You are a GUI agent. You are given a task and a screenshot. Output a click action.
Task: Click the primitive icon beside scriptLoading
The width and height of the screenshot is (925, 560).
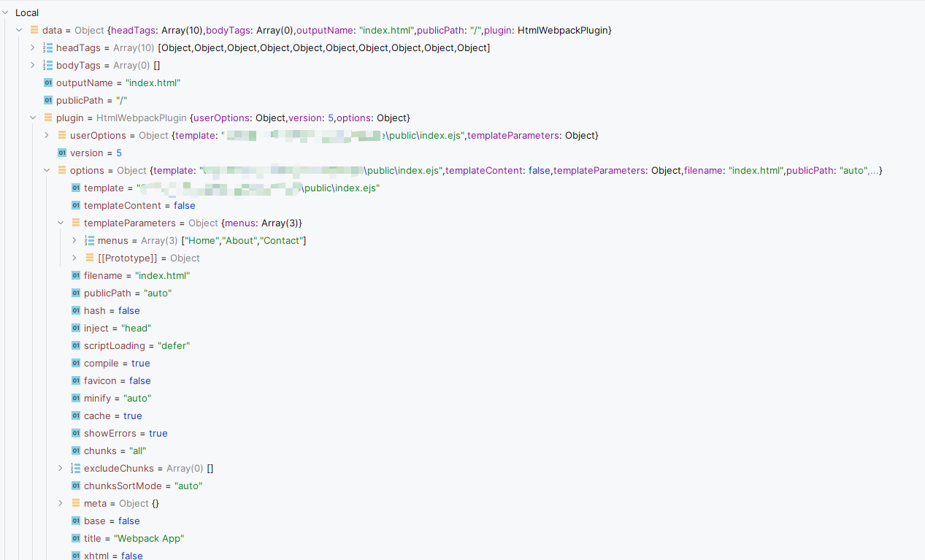coord(75,345)
